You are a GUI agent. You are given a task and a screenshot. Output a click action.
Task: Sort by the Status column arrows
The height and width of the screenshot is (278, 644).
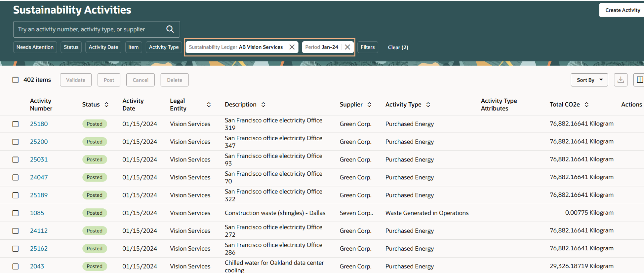coord(106,105)
